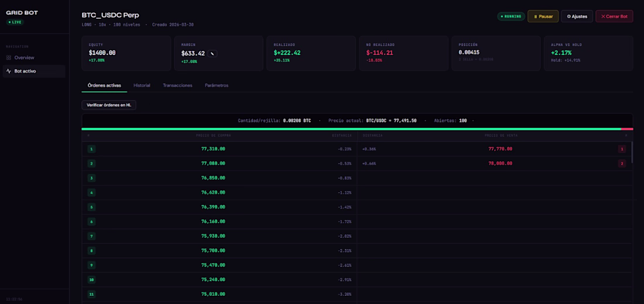This screenshot has width=644, height=304.
Task: Click buy price 76,850.00
Action: (x=213, y=178)
